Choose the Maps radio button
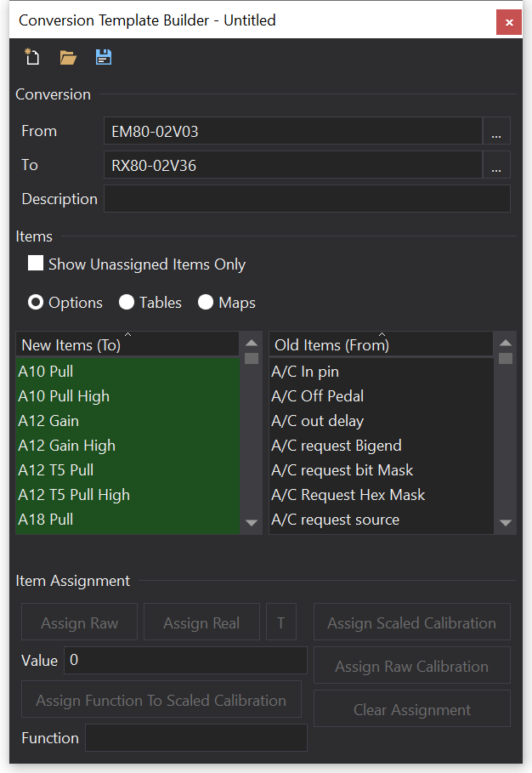The width and height of the screenshot is (532, 773). tap(206, 303)
